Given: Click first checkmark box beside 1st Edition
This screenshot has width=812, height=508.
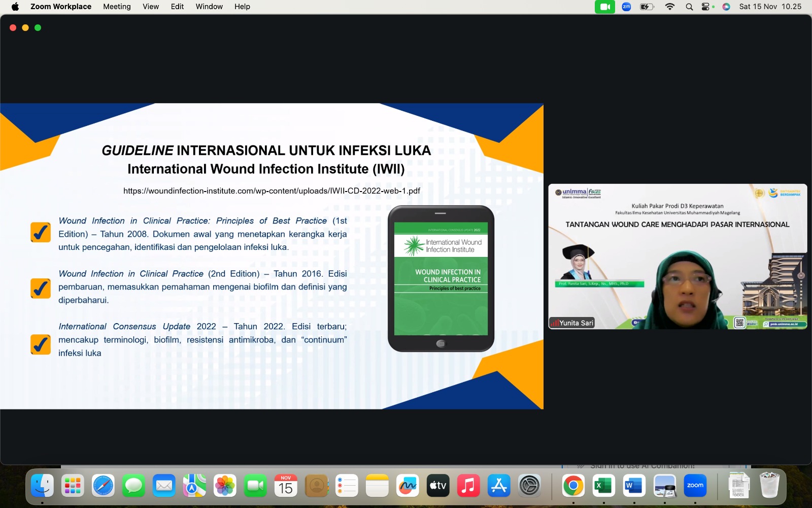Looking at the screenshot, I should pos(41,232).
